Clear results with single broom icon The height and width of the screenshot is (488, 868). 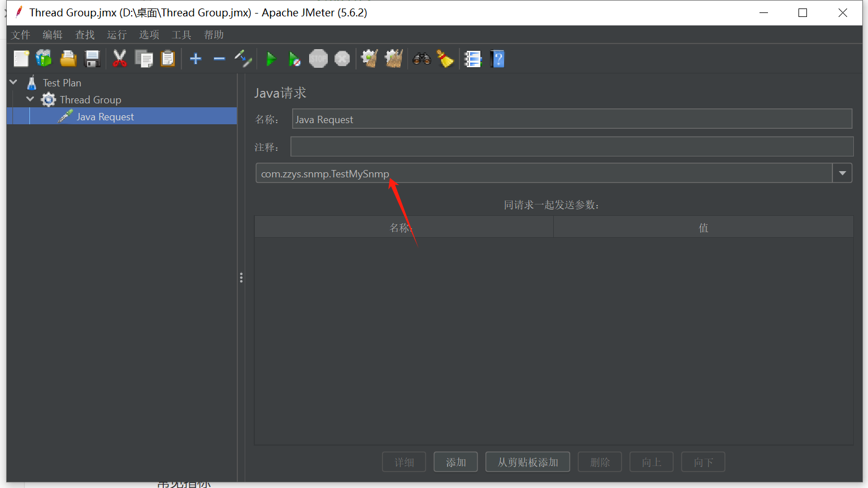[370, 59]
